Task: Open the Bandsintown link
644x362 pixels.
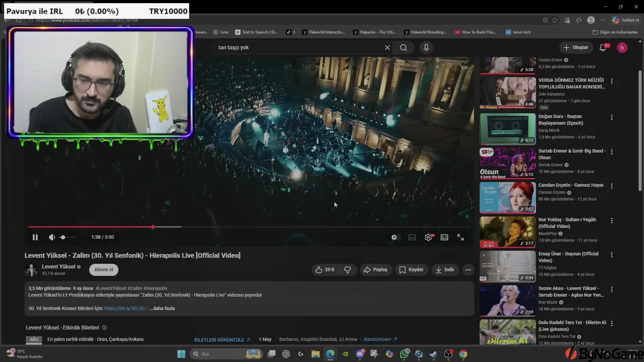Action: (x=380, y=339)
